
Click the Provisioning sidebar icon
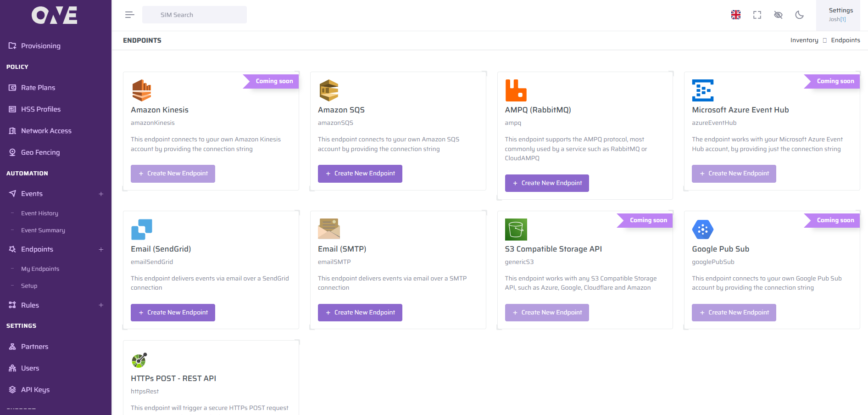tap(12, 46)
